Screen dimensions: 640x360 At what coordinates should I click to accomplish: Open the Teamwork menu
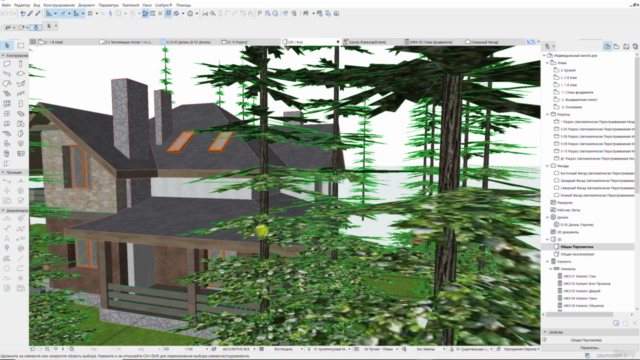(131, 5)
